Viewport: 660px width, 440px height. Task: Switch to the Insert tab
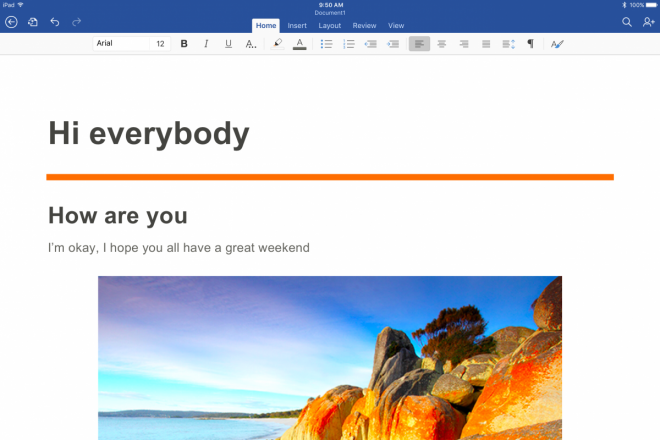click(297, 25)
